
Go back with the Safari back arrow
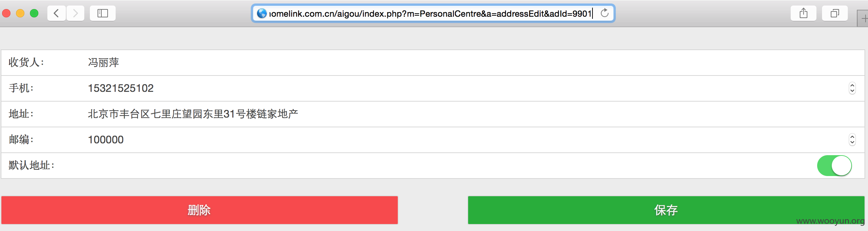coord(56,14)
